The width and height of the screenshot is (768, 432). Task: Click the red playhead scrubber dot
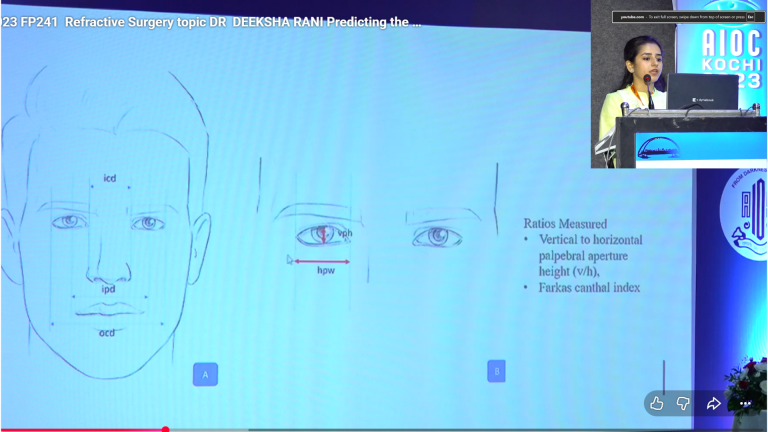pos(166,430)
